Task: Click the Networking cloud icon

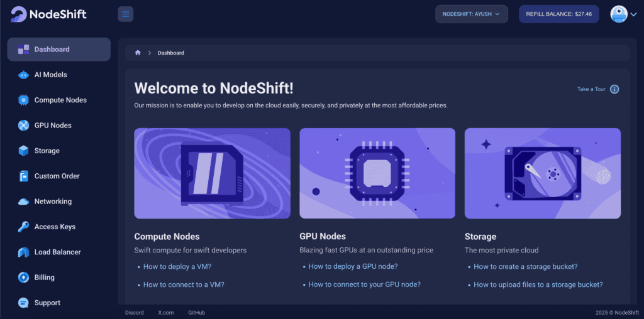Action: [24, 202]
